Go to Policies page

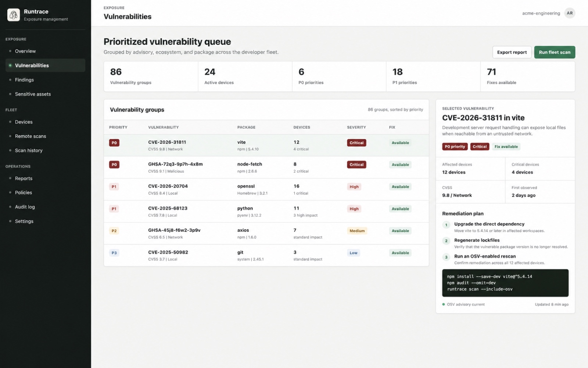46,192
